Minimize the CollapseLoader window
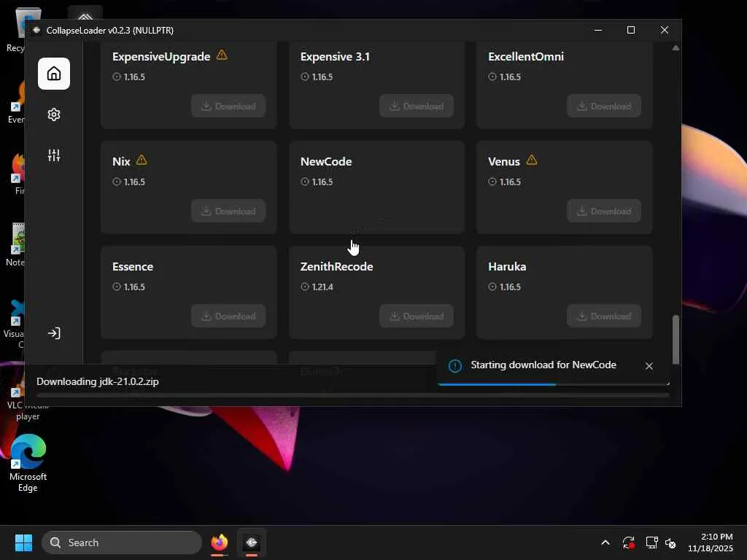The height and width of the screenshot is (560, 747). 598,30
